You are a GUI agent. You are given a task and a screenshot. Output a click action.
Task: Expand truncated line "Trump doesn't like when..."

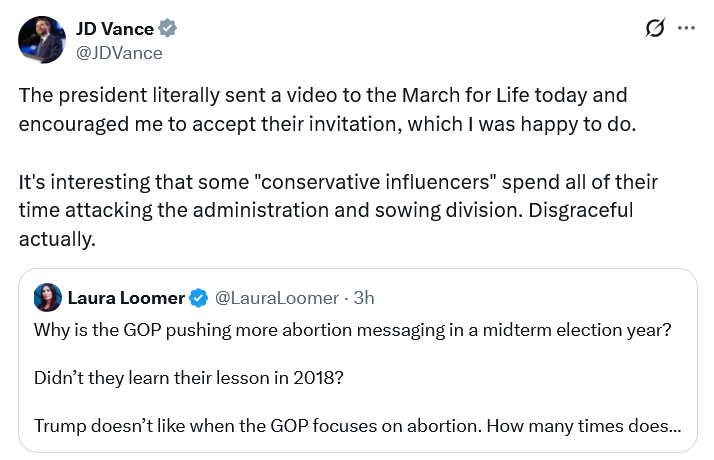click(x=358, y=426)
